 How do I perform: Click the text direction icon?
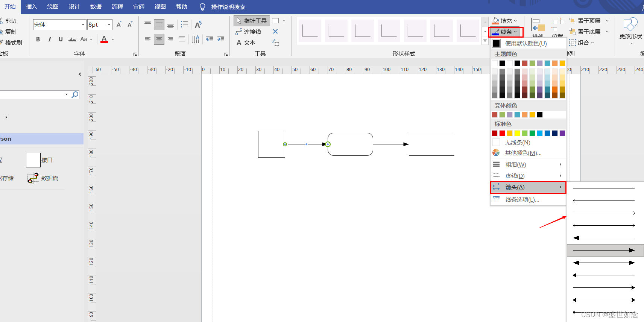point(196,39)
